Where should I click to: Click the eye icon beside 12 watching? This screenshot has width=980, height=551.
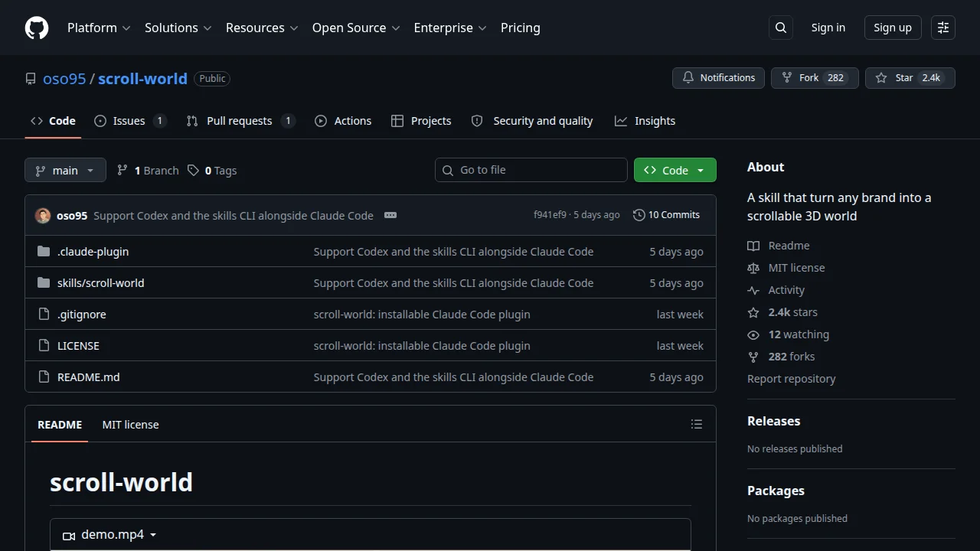(x=753, y=334)
